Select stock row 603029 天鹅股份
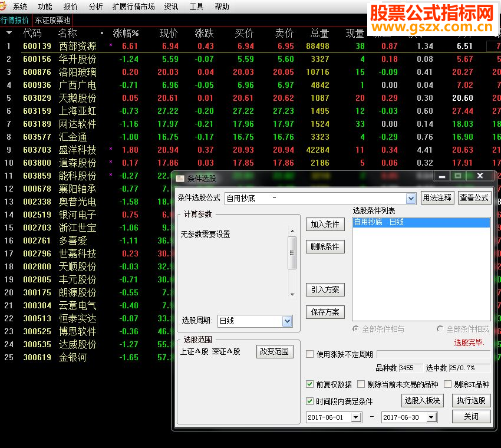 [x=250, y=98]
